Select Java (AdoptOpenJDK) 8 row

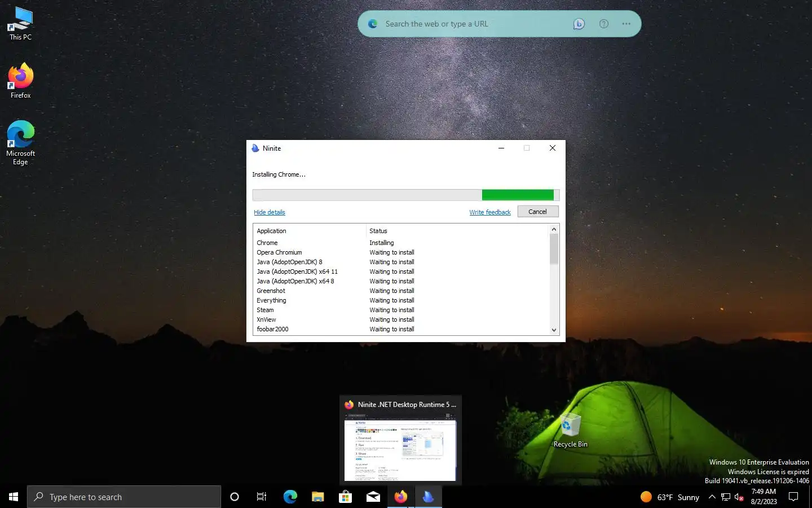(401, 262)
